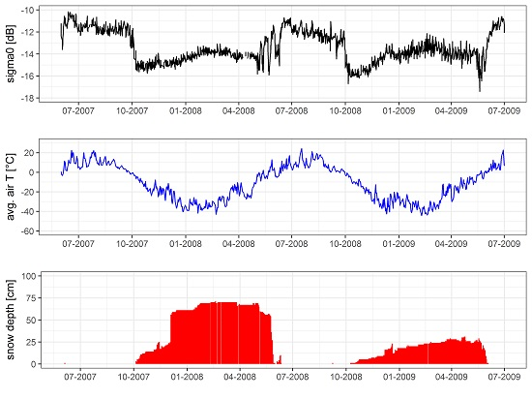Click the sigma0 [dB] y-axis label

coord(11,53)
